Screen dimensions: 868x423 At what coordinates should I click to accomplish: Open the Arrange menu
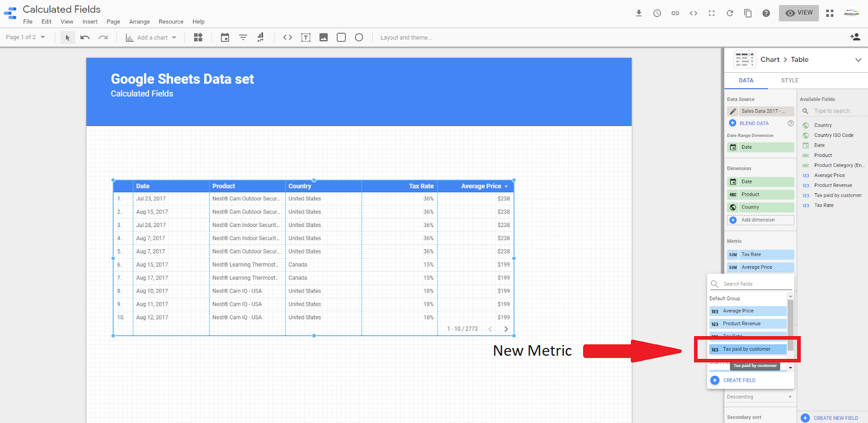(139, 22)
